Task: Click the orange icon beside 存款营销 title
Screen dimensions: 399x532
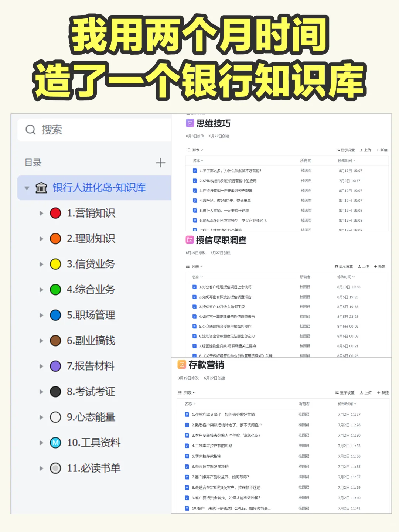Action: pyautogui.click(x=182, y=365)
